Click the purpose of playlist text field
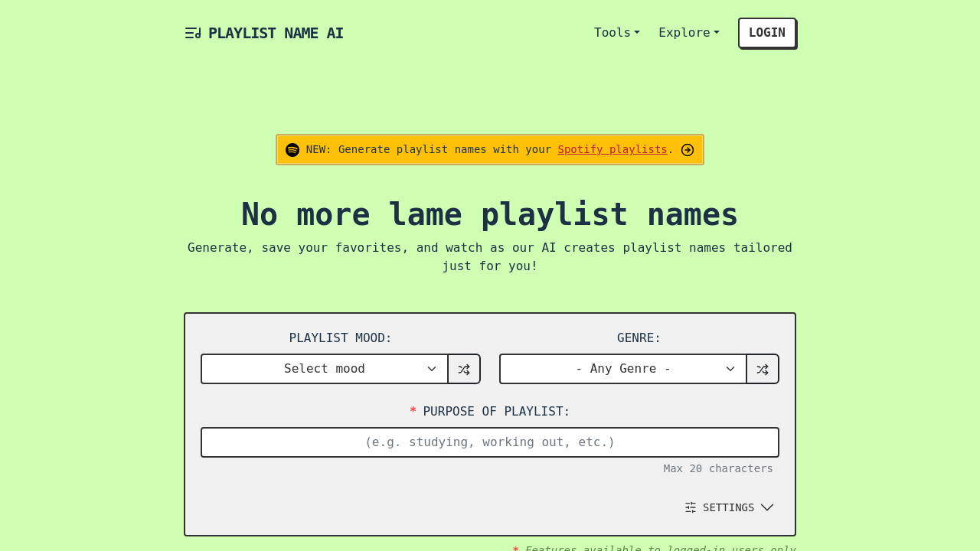This screenshot has width=980, height=551. (x=490, y=442)
